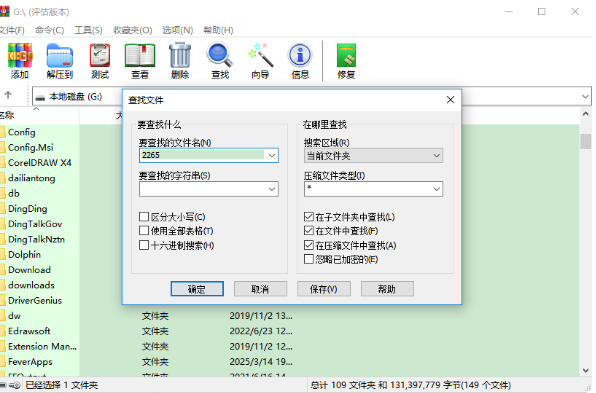Open the 帮助(H) menu
This screenshot has height=393, width=596.
[218, 30]
